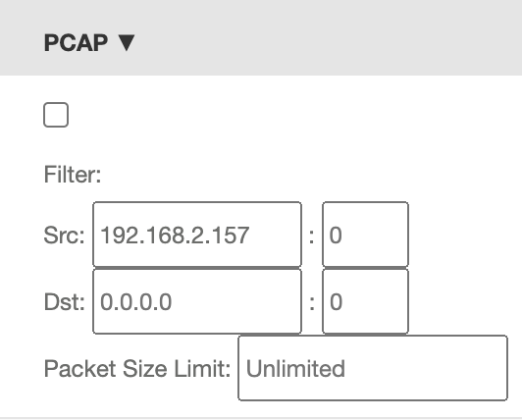Select the Src IP field showing 192.168.2.157
Viewport: 522px width, 420px height.
(x=197, y=235)
